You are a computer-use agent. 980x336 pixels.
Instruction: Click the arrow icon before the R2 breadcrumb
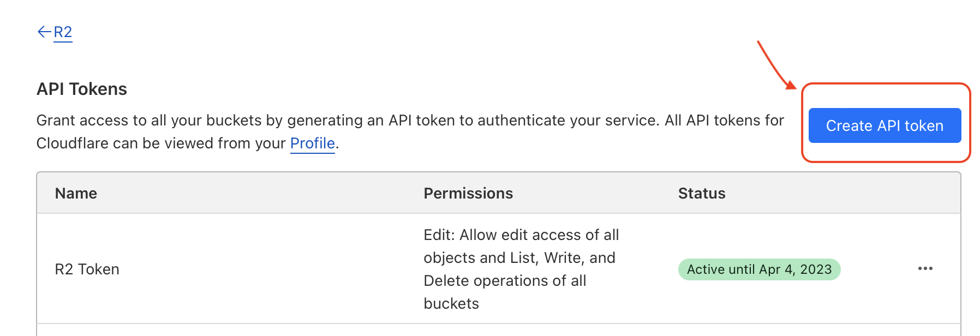(43, 32)
